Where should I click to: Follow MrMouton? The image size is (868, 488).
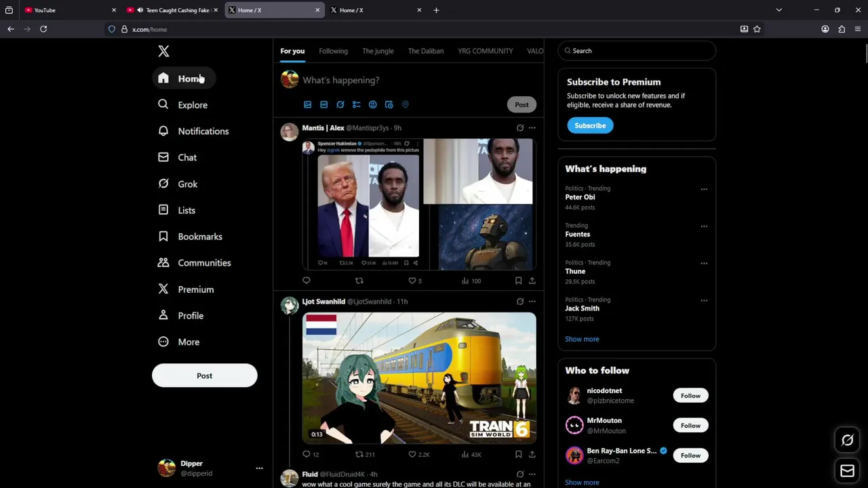click(x=690, y=426)
